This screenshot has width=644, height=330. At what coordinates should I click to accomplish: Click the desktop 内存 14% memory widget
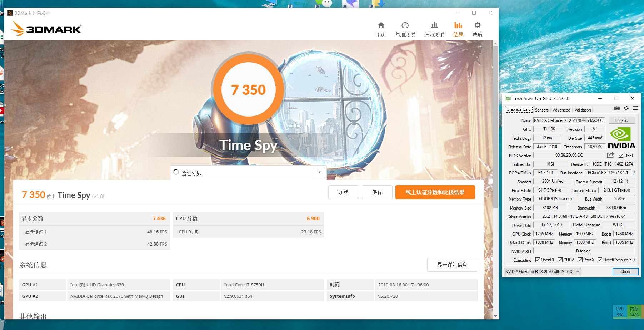(634, 311)
